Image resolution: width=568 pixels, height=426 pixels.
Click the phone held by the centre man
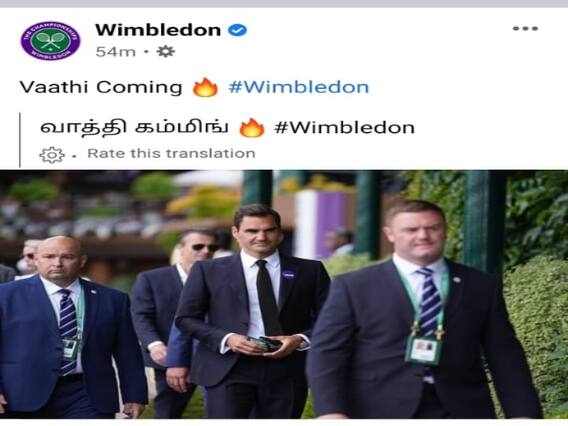click(265, 343)
